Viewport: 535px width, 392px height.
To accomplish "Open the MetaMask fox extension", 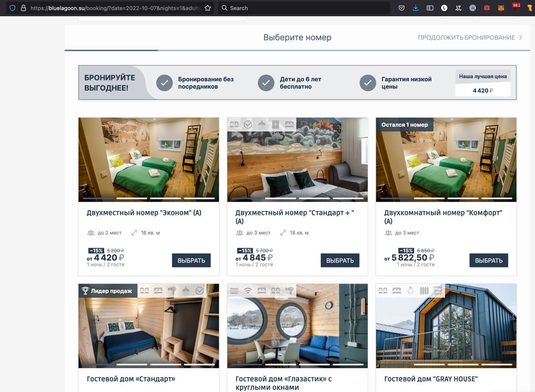I will click(501, 8).
